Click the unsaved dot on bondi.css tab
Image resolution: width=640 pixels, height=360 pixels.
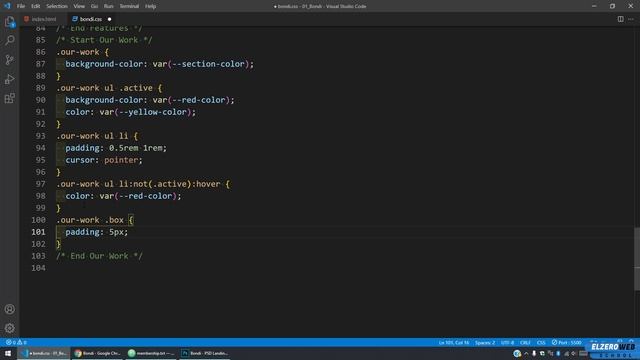click(109, 19)
